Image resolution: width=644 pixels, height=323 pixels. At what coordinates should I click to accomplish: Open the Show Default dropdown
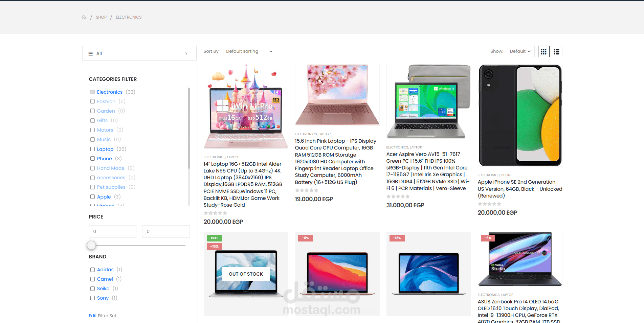(x=520, y=51)
